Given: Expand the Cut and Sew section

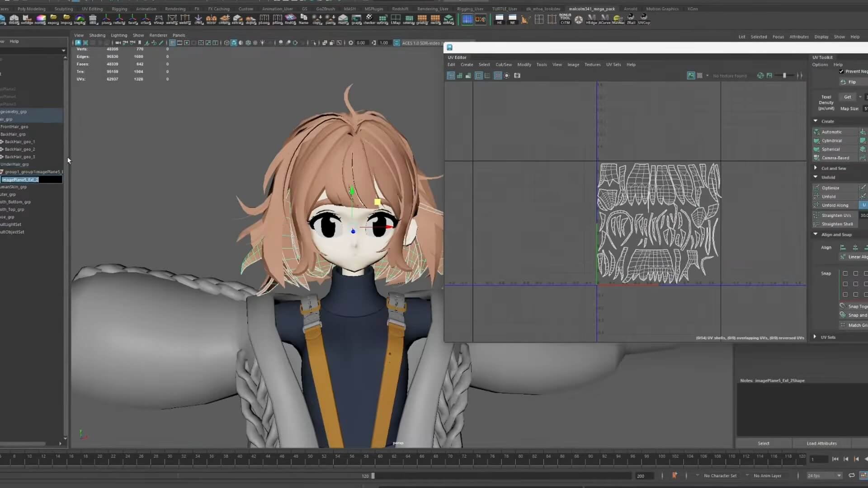Looking at the screenshot, I should (x=816, y=168).
